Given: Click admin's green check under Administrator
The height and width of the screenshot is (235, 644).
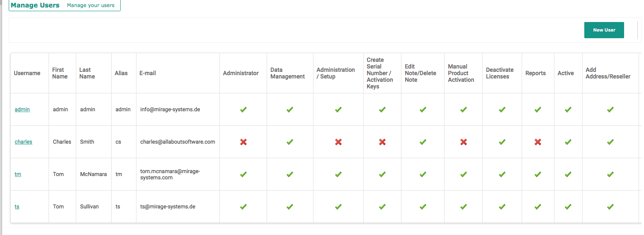Looking at the screenshot, I should (243, 110).
